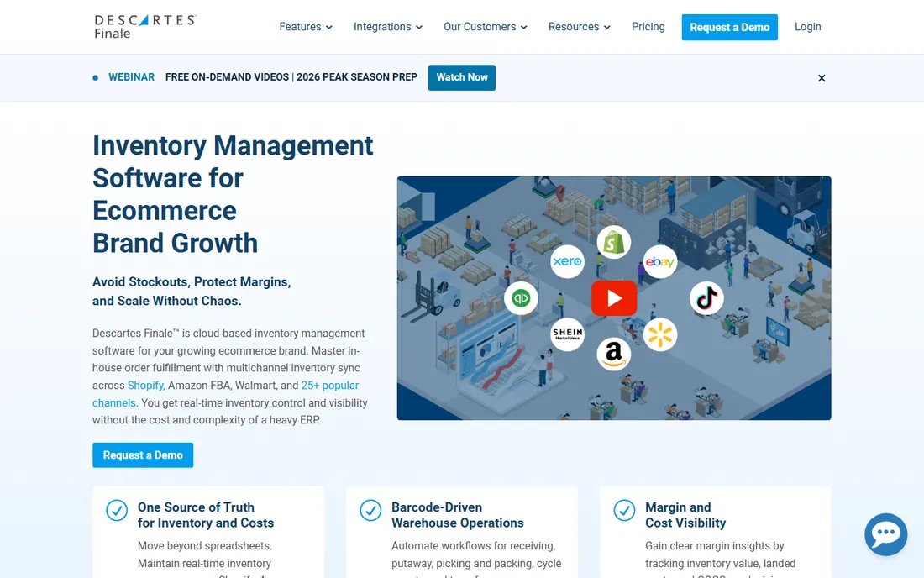
Task: Expand the Features menu
Action: (306, 27)
